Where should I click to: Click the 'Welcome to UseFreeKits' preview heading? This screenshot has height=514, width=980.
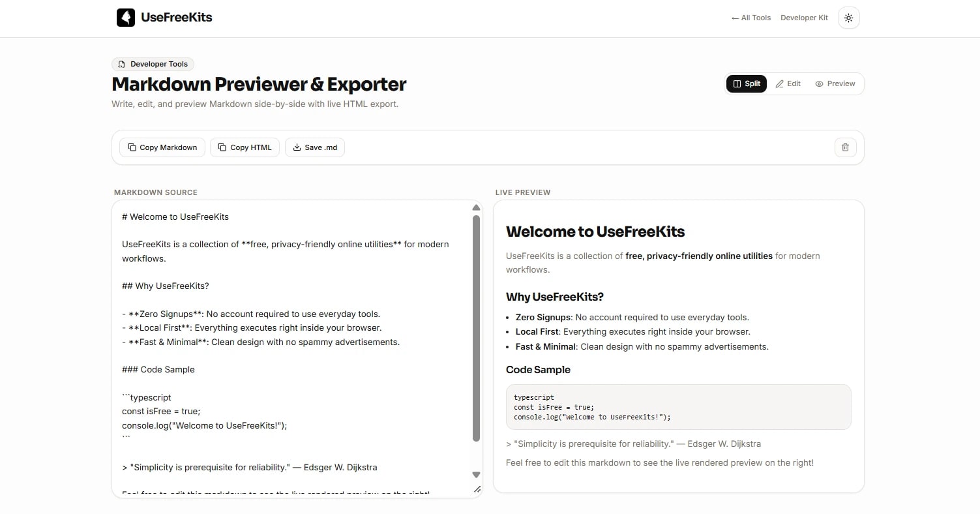pos(595,232)
